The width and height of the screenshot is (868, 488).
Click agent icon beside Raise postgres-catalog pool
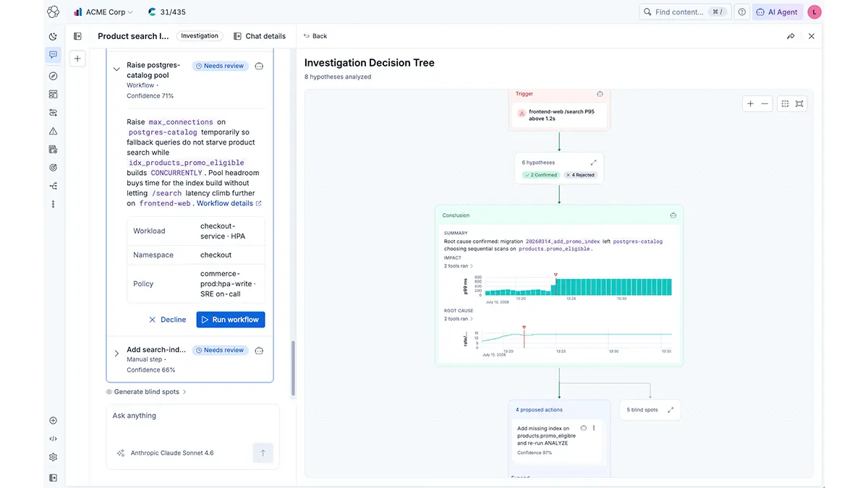[x=259, y=66]
